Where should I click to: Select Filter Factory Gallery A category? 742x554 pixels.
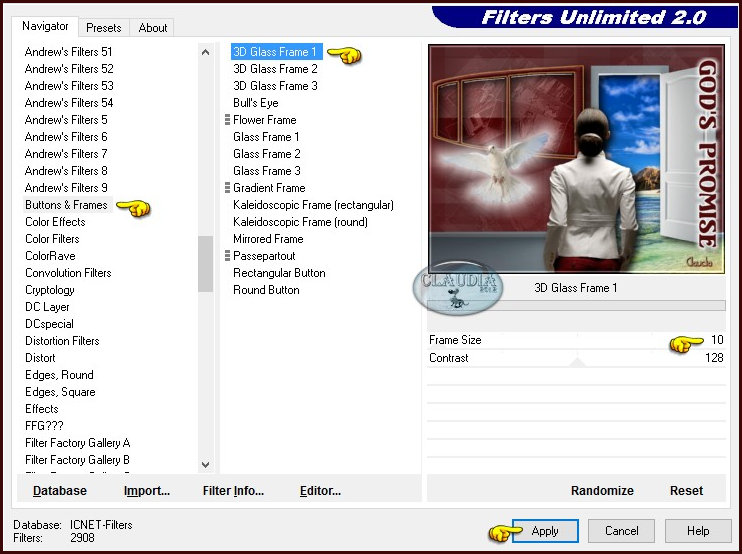click(x=78, y=443)
